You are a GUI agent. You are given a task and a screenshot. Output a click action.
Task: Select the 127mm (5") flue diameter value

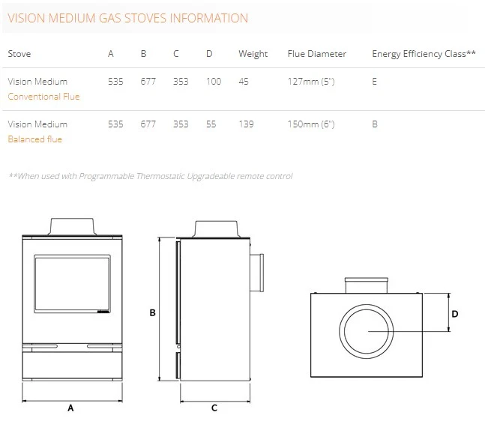(310, 82)
